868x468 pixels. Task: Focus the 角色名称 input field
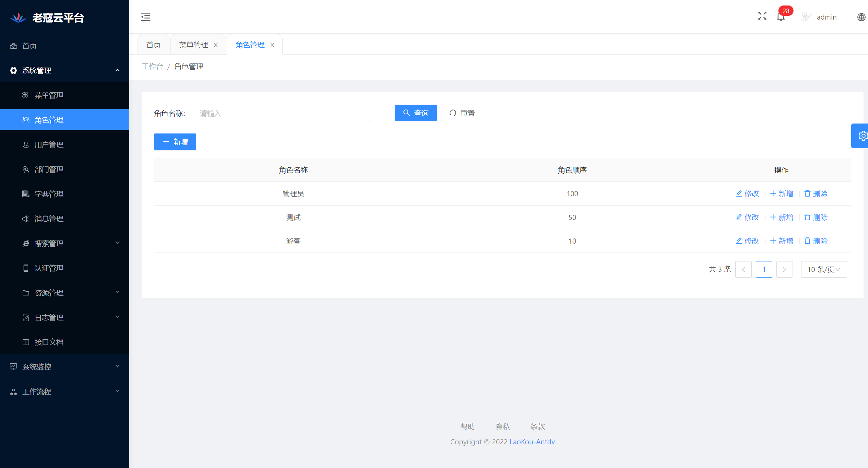click(282, 113)
